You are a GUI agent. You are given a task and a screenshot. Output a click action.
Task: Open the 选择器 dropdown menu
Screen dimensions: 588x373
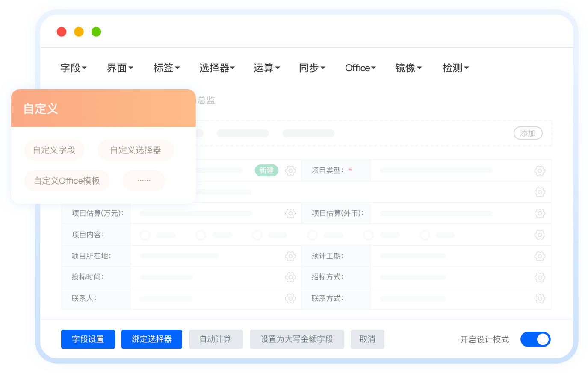tap(217, 68)
